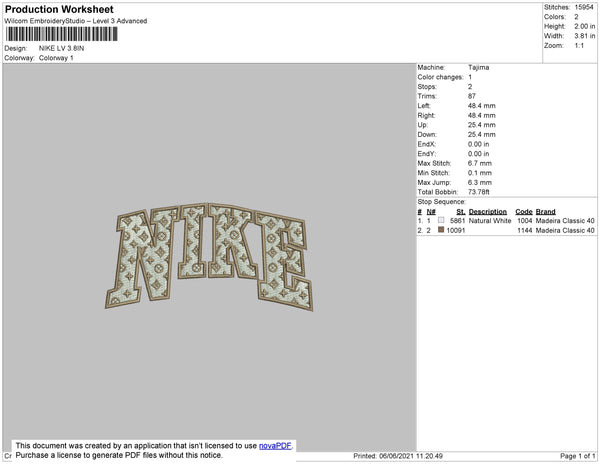Select the Left value 48.4 mm

(x=481, y=106)
